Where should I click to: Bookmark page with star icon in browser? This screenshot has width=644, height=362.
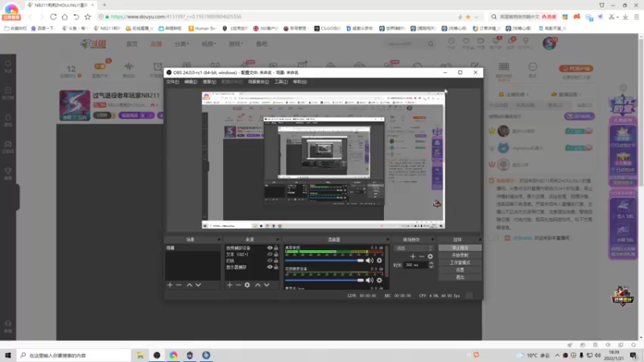pos(88,17)
